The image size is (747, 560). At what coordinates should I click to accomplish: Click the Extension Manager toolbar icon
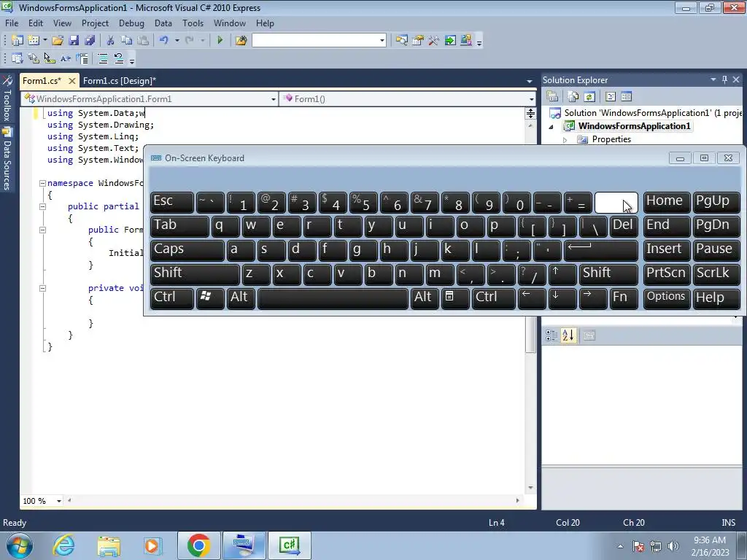(466, 41)
